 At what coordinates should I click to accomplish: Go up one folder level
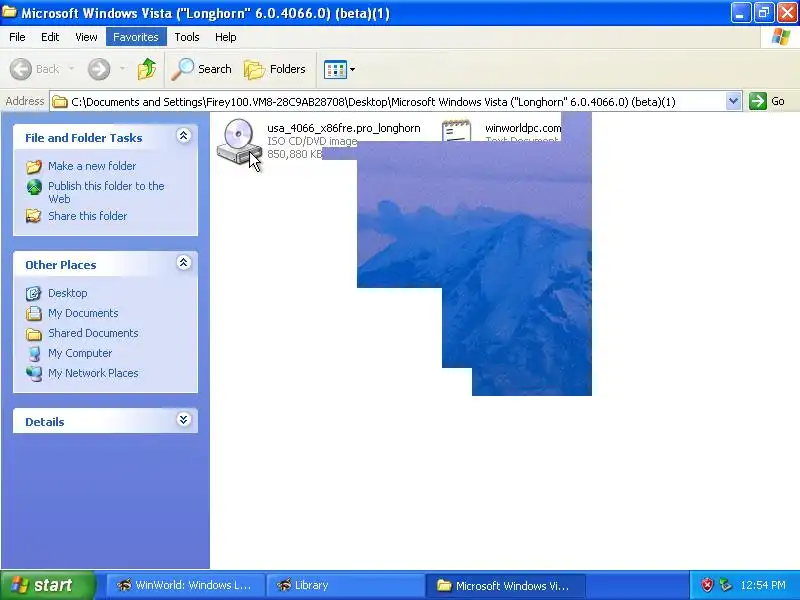[x=147, y=69]
